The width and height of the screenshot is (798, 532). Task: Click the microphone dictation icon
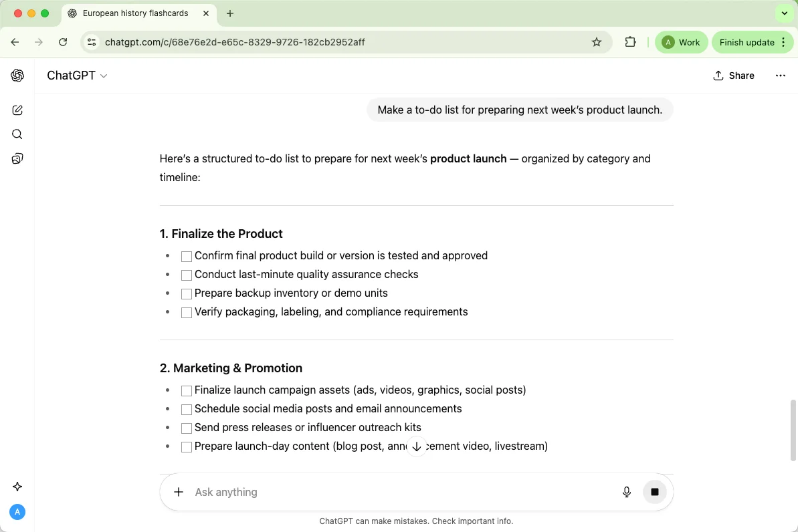click(627, 492)
